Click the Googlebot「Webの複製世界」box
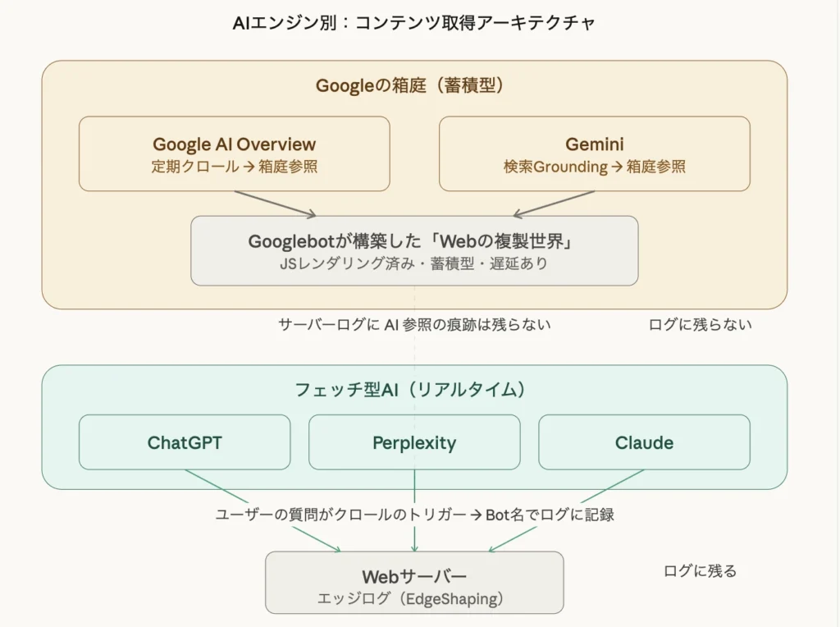Screen dimensions: 840x627 [414, 250]
